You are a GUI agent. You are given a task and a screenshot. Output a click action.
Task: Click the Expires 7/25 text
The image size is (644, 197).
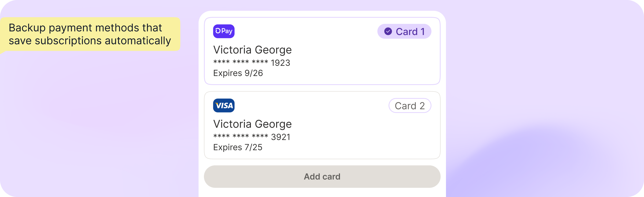click(x=238, y=147)
